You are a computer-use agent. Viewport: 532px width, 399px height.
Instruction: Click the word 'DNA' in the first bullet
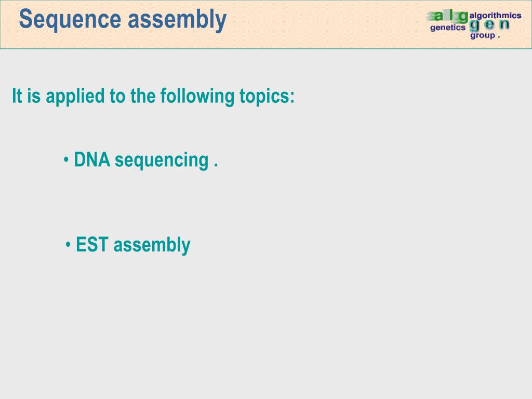click(x=92, y=159)
